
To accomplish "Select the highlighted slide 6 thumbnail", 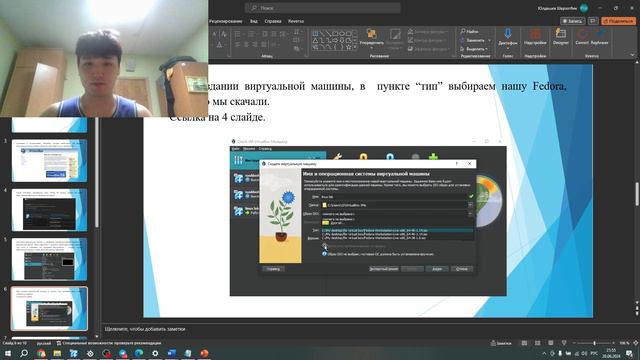I will [x=49, y=309].
